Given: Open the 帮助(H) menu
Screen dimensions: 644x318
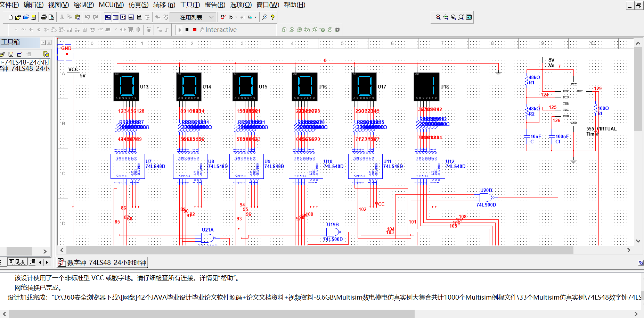Looking at the screenshot, I should tap(295, 5).
